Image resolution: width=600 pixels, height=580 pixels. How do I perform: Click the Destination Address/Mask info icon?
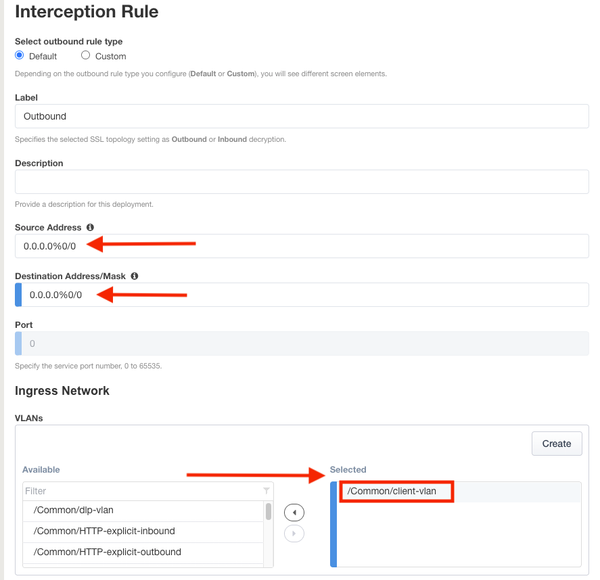(x=134, y=276)
